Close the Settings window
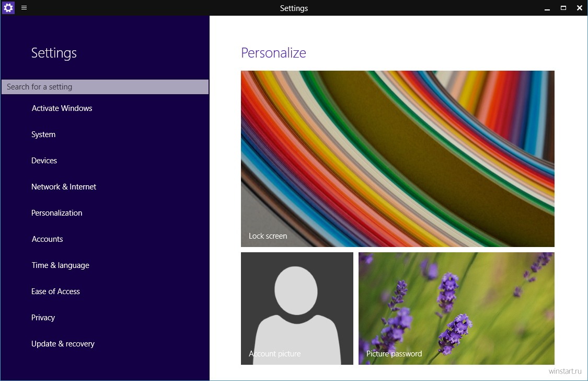This screenshot has height=381, width=588. click(x=579, y=8)
